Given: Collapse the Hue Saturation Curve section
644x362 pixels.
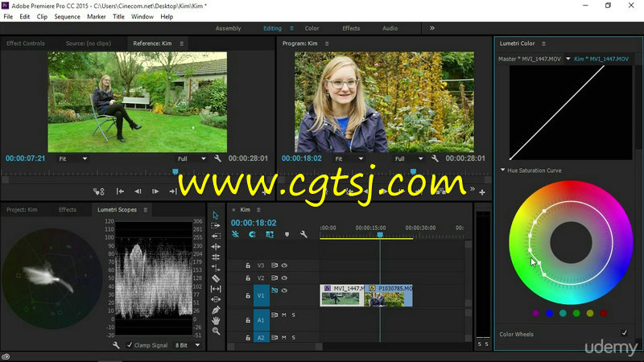Looking at the screenshot, I should 502,170.
